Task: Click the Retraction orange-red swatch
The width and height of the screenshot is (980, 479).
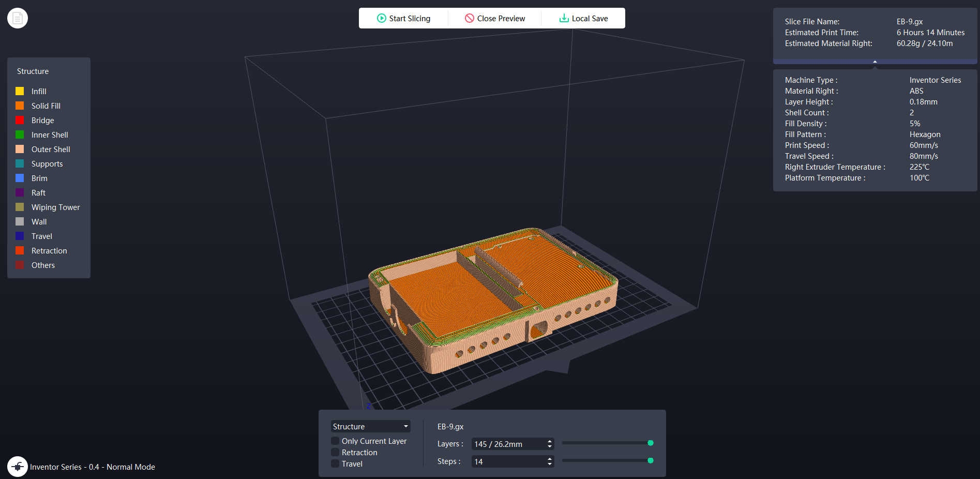Action: point(20,250)
